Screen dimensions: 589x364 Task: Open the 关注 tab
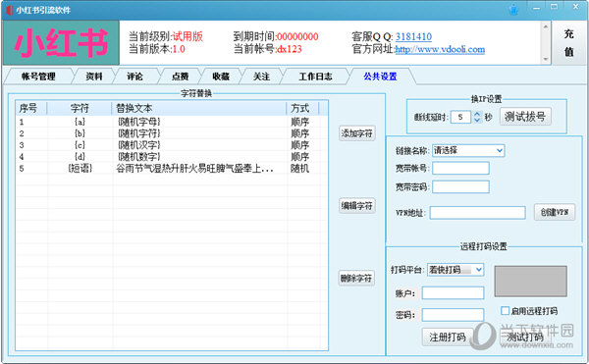click(261, 77)
